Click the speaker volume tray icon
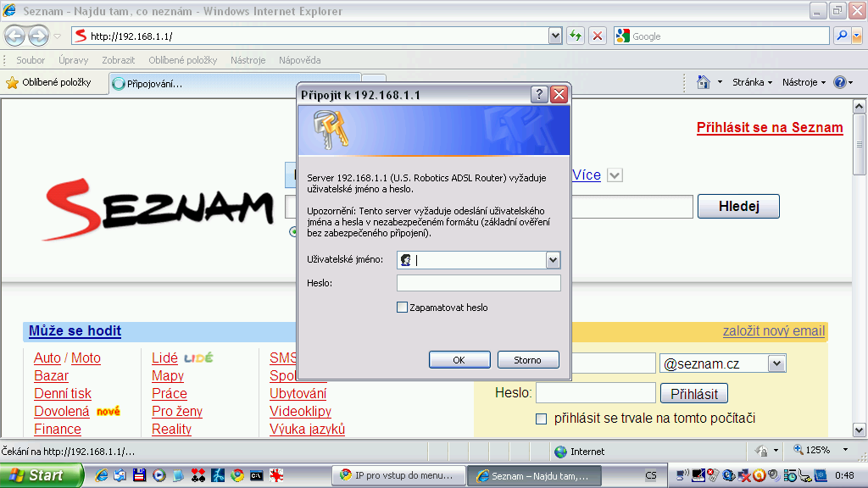 773,475
